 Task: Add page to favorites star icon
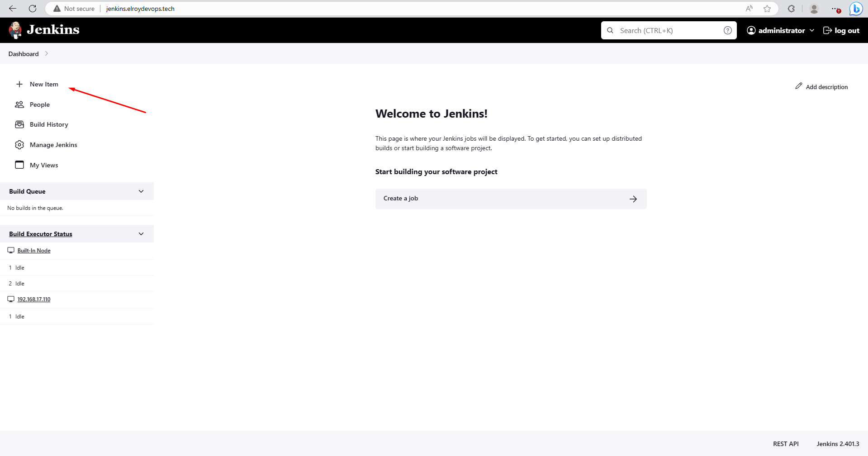click(767, 9)
